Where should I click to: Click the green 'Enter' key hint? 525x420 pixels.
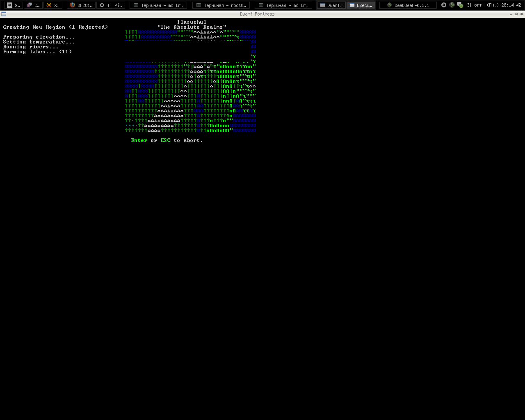(139, 140)
